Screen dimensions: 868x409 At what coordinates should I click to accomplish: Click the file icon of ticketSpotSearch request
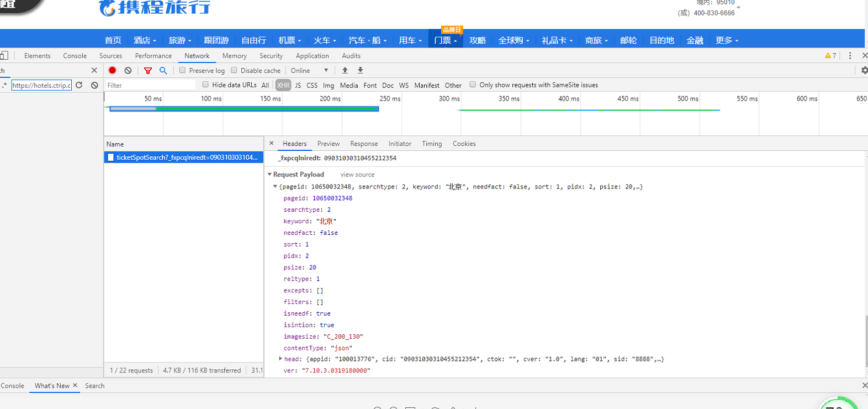coord(111,158)
